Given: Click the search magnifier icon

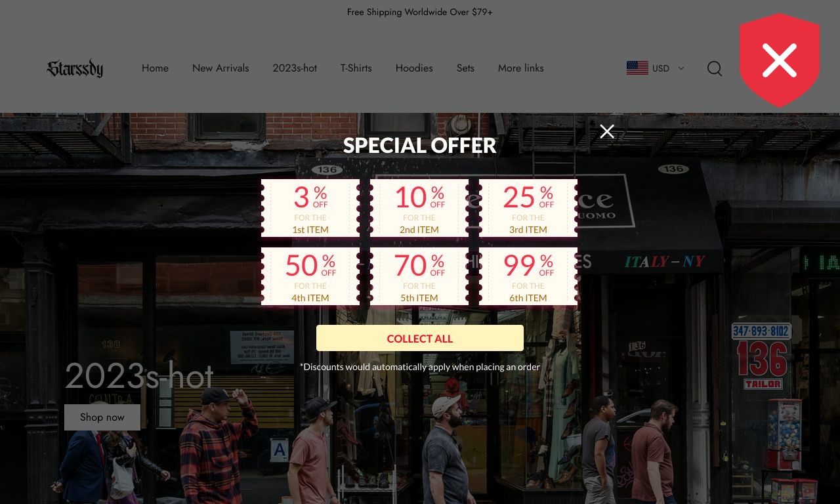Looking at the screenshot, I should (x=715, y=68).
